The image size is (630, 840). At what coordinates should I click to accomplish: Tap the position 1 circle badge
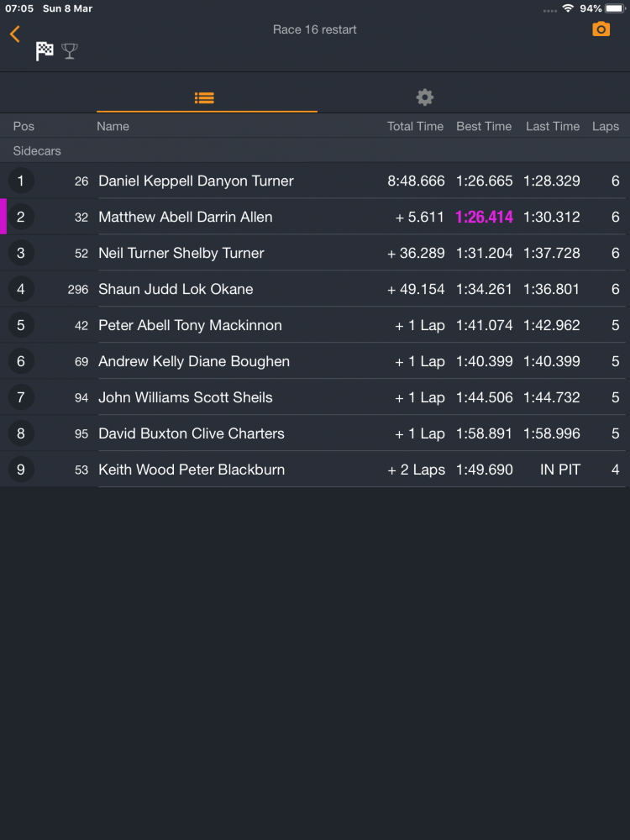coord(21,181)
